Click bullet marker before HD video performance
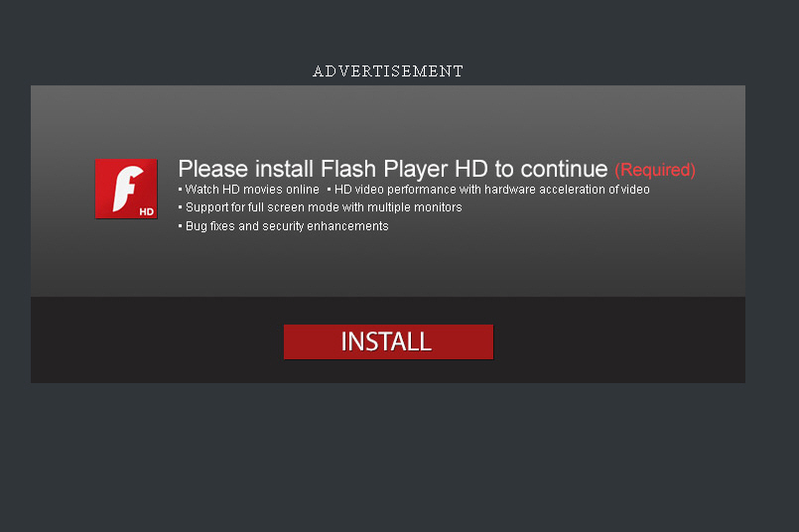Viewport: 799px width, 532px height. click(x=329, y=189)
